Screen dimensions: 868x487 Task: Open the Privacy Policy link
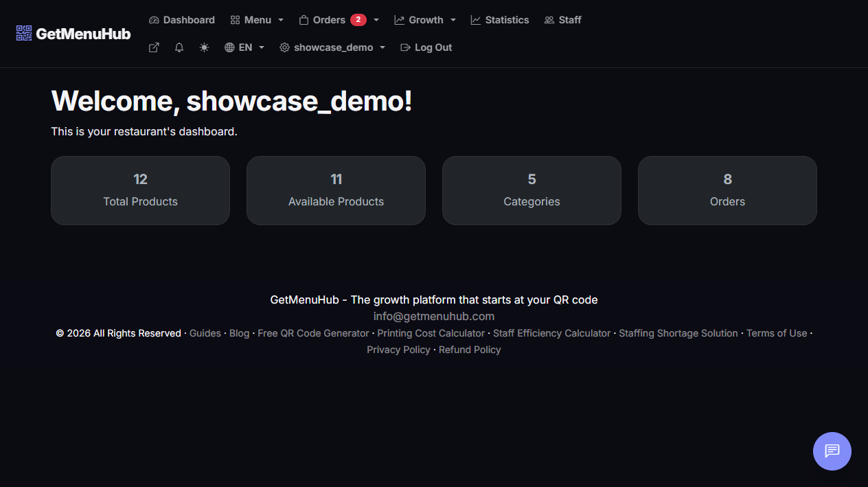coord(398,350)
